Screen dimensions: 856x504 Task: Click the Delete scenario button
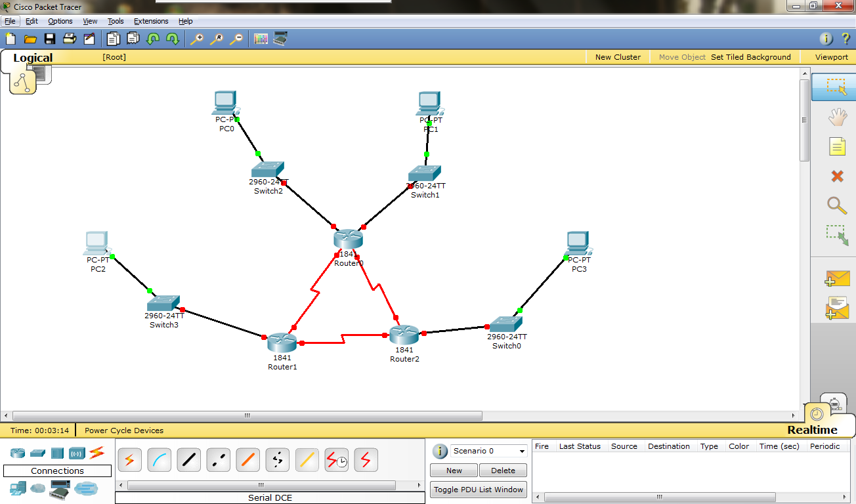tap(503, 471)
